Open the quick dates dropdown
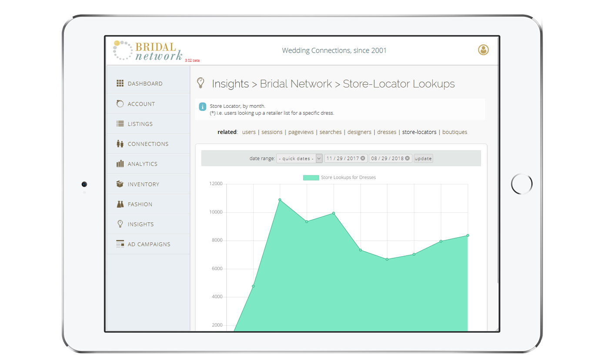The width and height of the screenshot is (609, 364). 299,158
